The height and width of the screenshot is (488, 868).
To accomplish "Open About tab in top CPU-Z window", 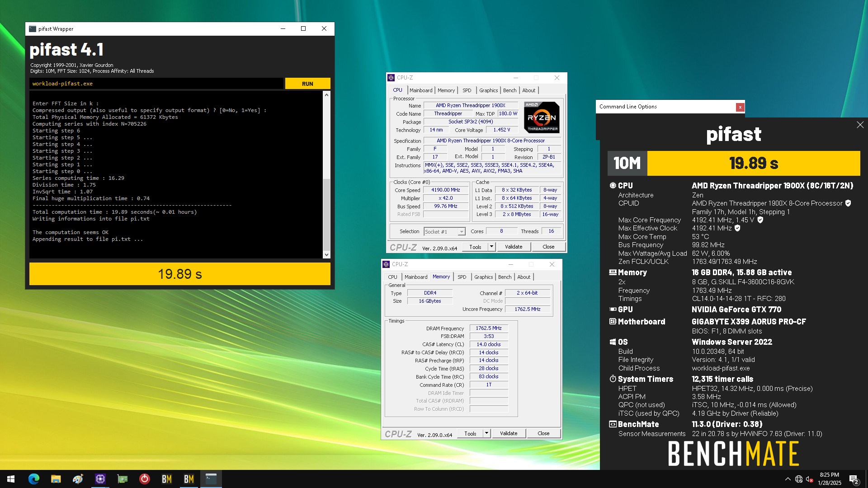I will (529, 90).
